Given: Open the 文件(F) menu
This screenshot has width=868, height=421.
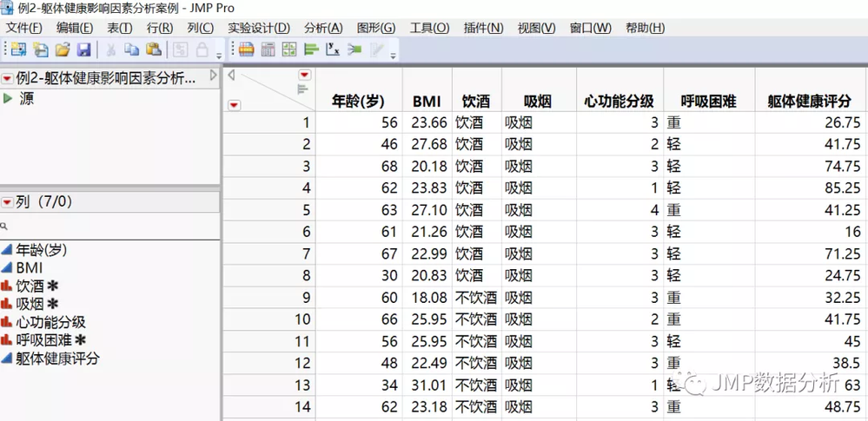Looking at the screenshot, I should click(23, 28).
